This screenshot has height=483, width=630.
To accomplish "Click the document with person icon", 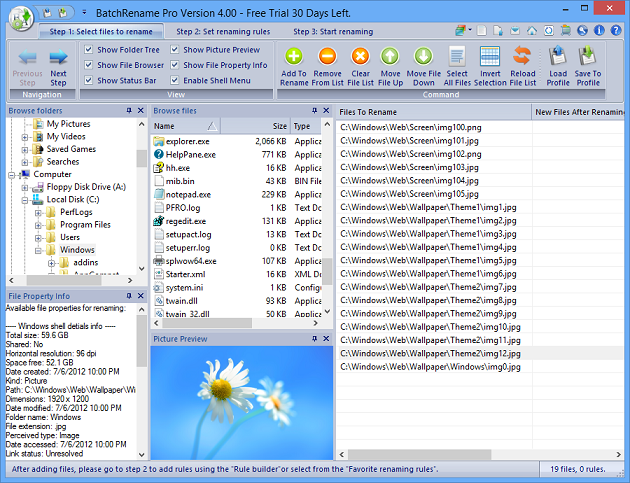I will click(498, 31).
